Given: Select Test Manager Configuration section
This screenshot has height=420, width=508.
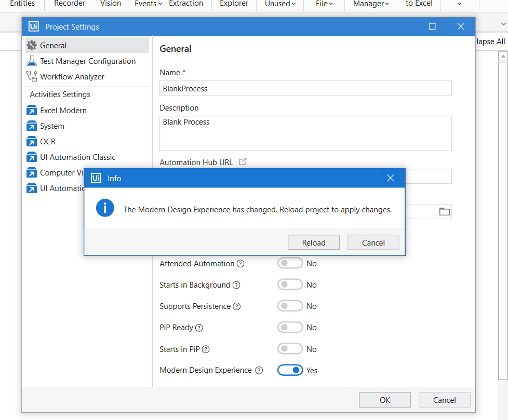Looking at the screenshot, I should tap(87, 61).
